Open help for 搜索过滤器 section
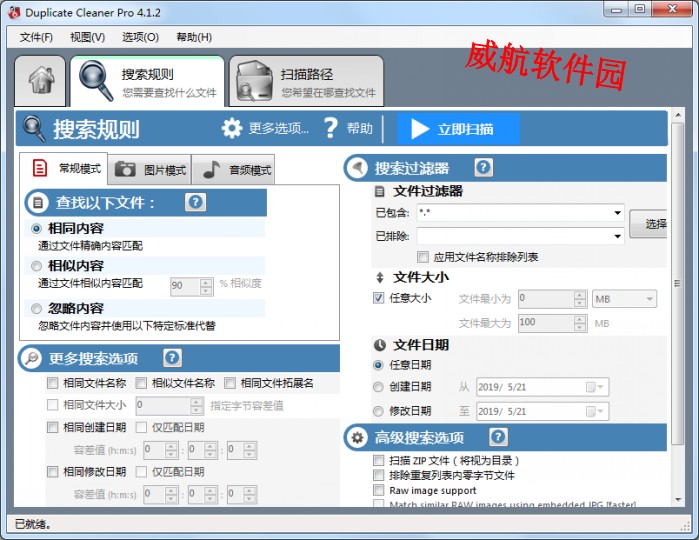699x540 pixels. (x=484, y=168)
